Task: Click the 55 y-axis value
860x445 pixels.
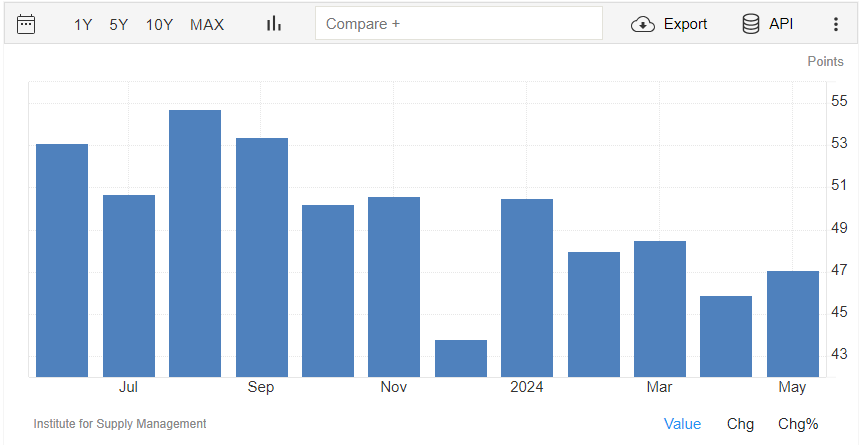Action: [x=839, y=102]
